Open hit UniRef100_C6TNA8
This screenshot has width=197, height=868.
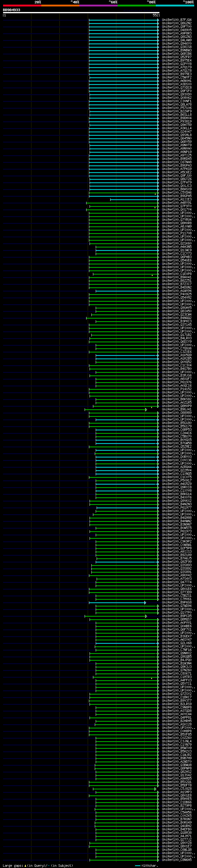pyautogui.click(x=177, y=162)
